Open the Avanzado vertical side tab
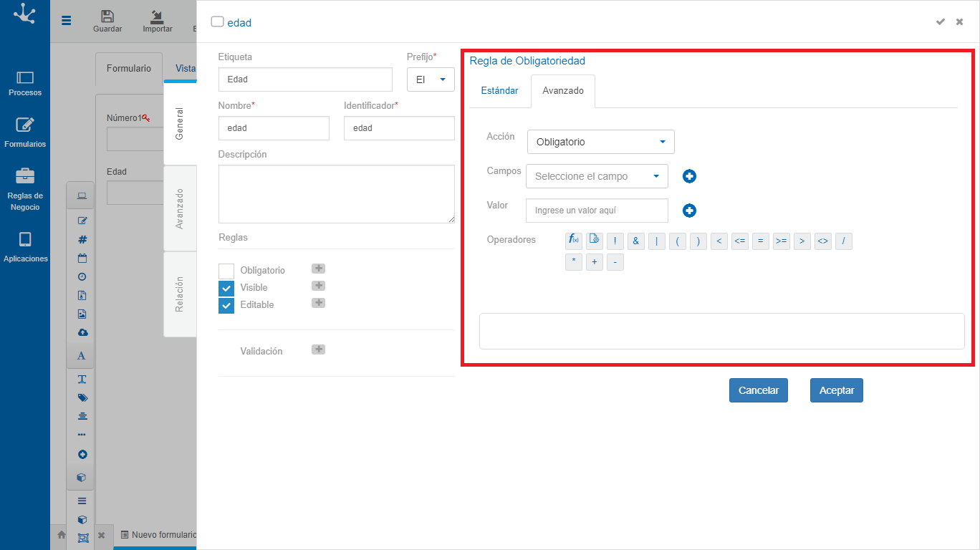The width and height of the screenshot is (980, 550). point(180,208)
